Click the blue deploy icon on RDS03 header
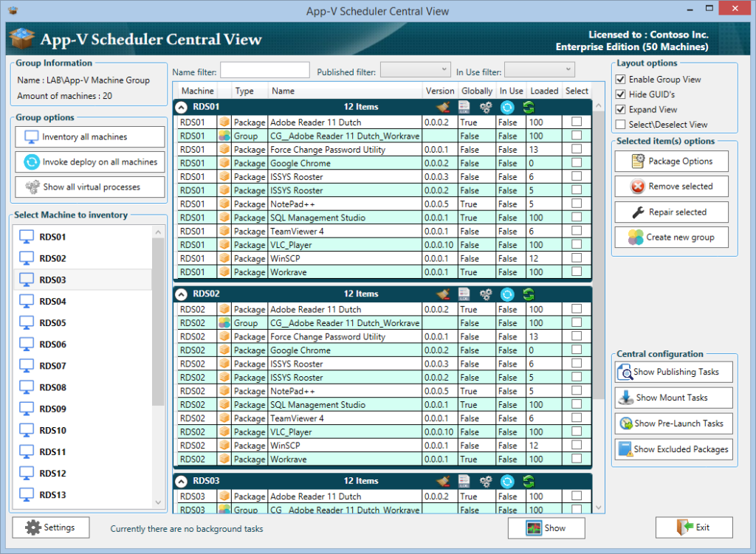This screenshot has height=554, width=756. [507, 480]
